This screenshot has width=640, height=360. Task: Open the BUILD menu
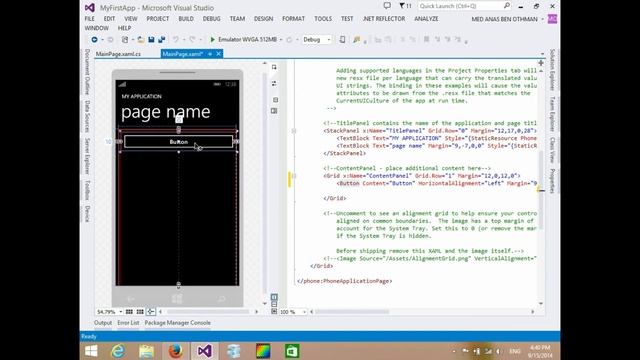pyautogui.click(x=186, y=19)
